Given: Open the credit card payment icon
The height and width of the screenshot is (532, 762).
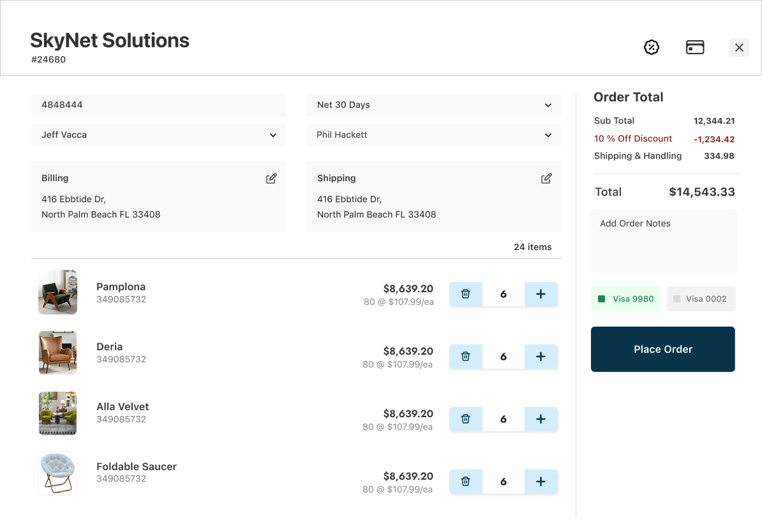Looking at the screenshot, I should point(695,47).
